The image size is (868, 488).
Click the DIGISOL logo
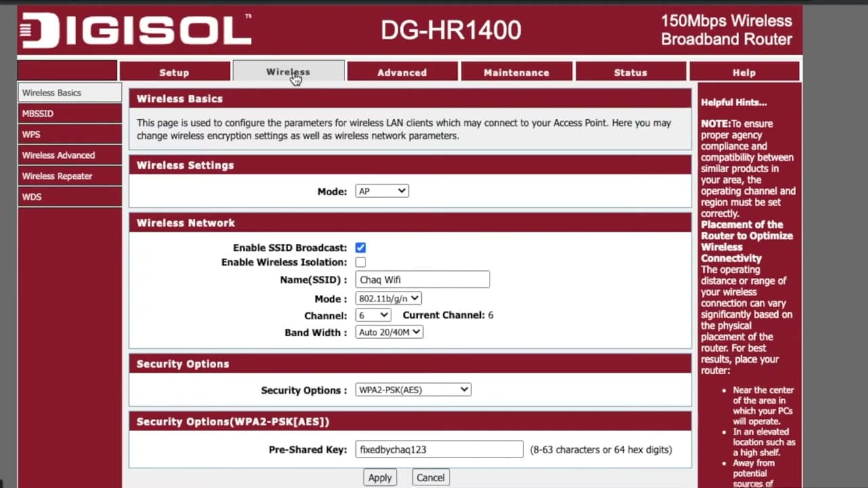(x=136, y=31)
